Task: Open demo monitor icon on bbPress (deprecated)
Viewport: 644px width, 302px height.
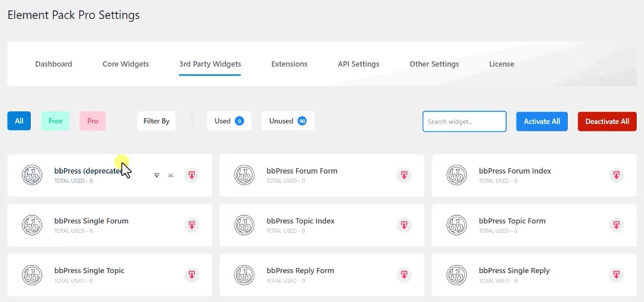Action: [x=157, y=175]
